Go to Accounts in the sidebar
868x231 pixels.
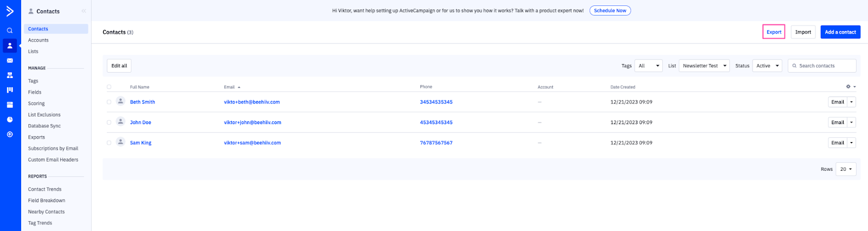(x=39, y=40)
